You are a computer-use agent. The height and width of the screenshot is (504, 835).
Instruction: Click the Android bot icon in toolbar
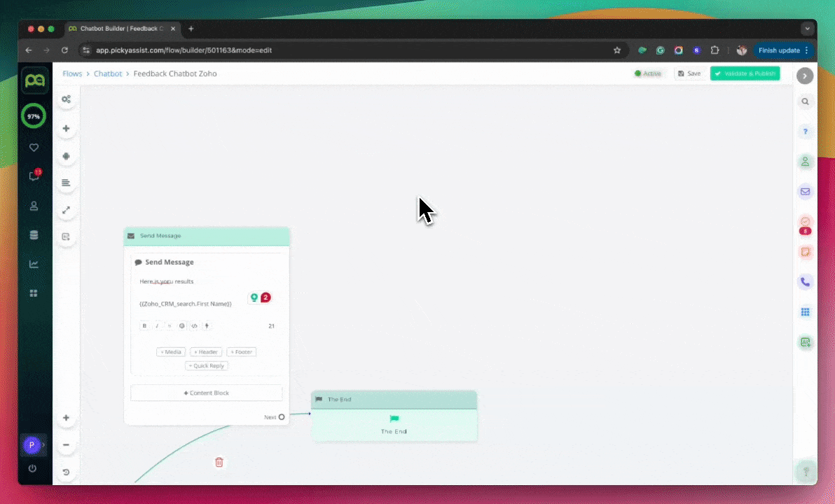click(x=66, y=156)
